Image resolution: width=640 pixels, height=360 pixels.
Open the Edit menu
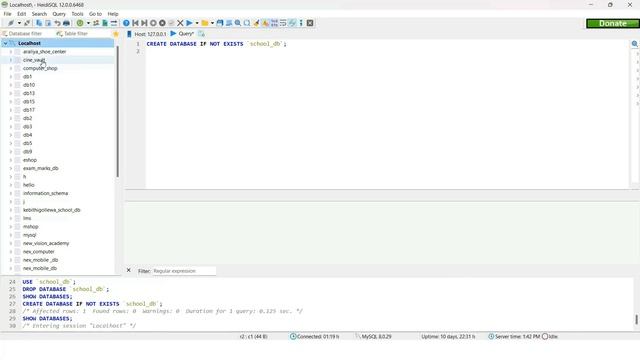[21, 14]
